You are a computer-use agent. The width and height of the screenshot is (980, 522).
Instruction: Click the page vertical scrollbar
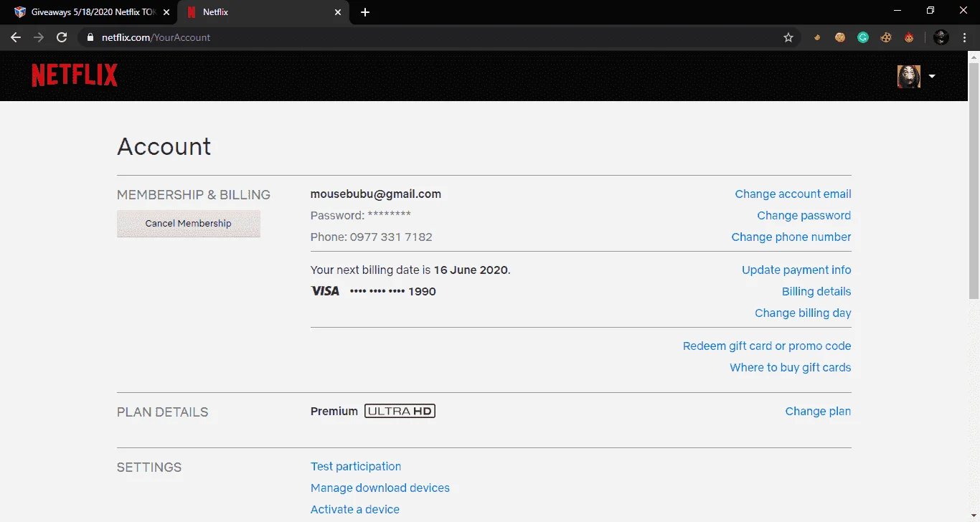pyautogui.click(x=974, y=179)
